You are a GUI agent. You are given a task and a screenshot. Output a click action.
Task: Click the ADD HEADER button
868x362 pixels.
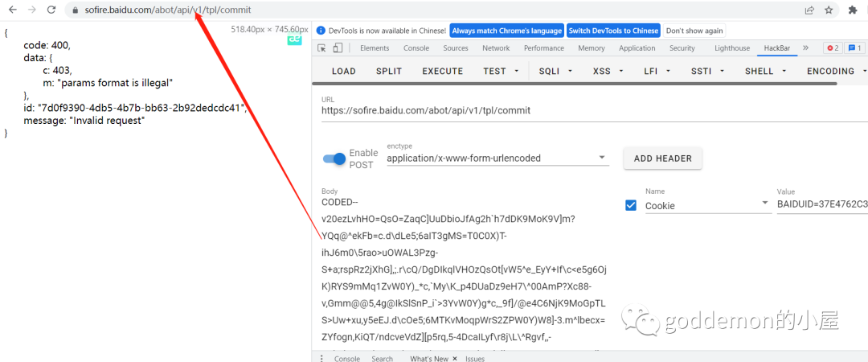[662, 158]
